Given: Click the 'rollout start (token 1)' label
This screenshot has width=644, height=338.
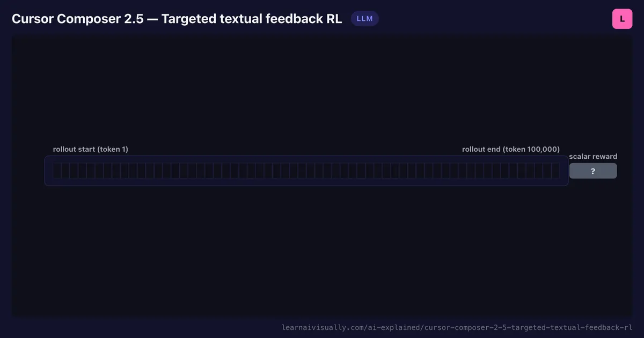Looking at the screenshot, I should tap(91, 149).
